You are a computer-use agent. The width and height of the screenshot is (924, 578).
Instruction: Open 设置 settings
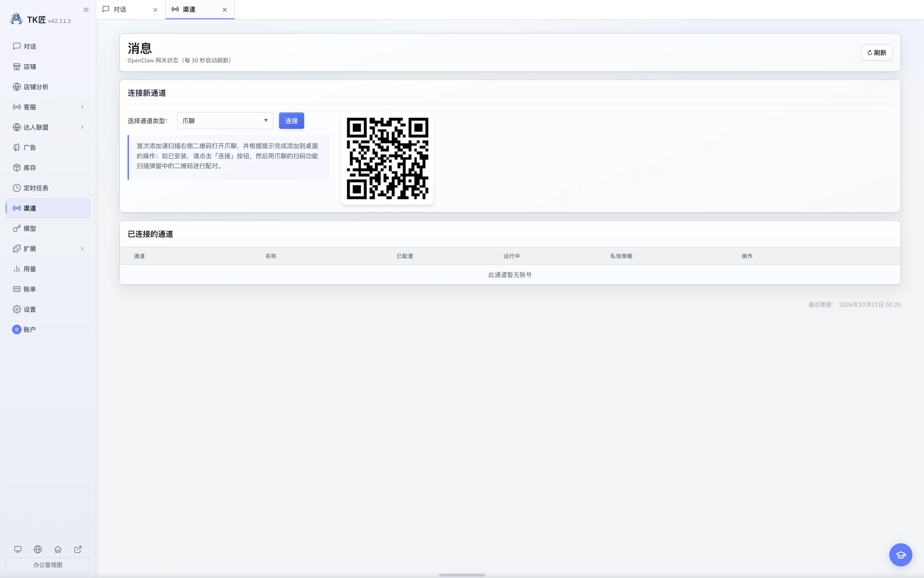[x=48, y=309]
